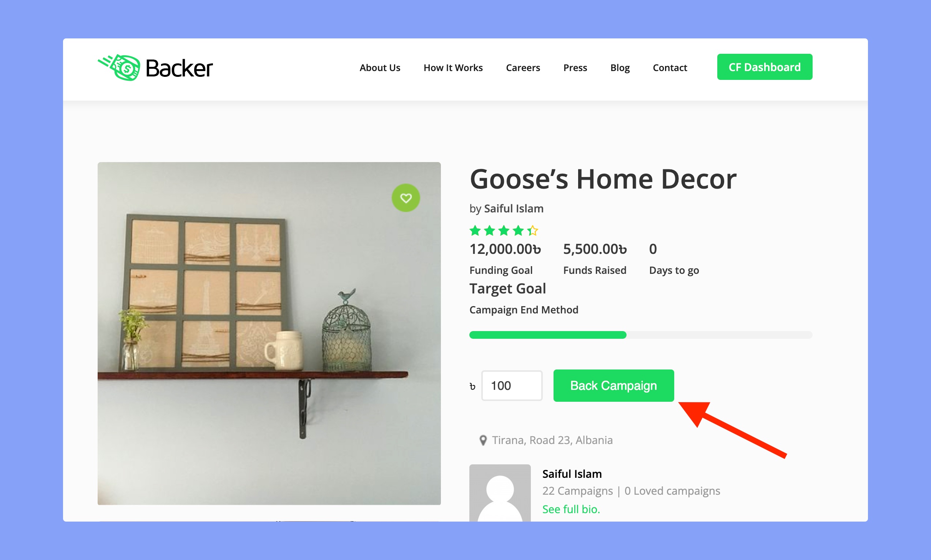Viewport: 931px width, 560px height.
Task: Click the Back Campaign button
Action: 613,386
